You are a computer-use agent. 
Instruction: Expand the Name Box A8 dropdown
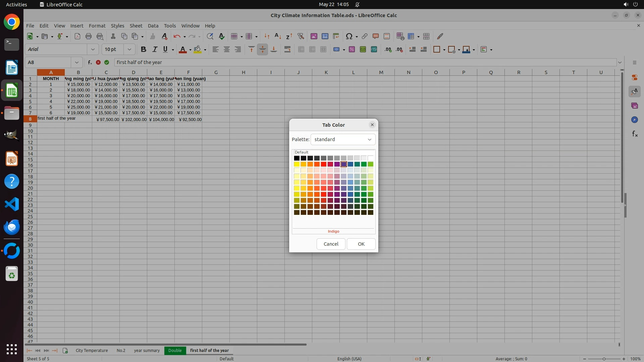click(x=77, y=62)
